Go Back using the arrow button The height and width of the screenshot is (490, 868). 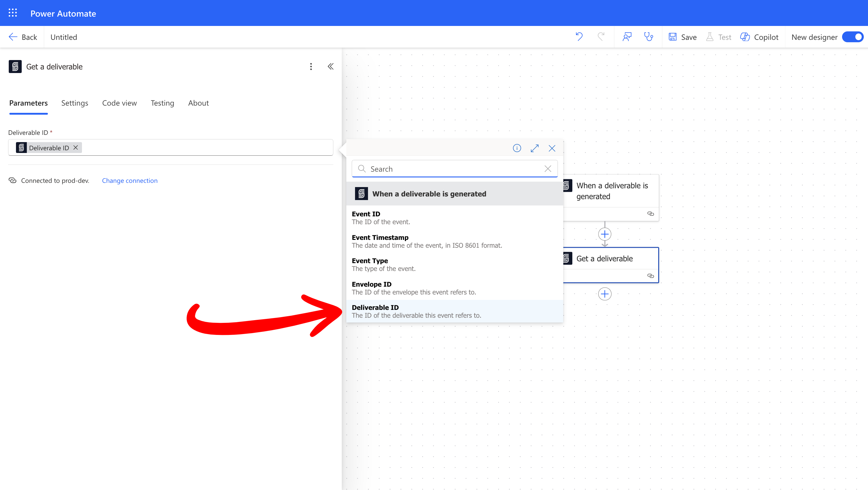23,37
